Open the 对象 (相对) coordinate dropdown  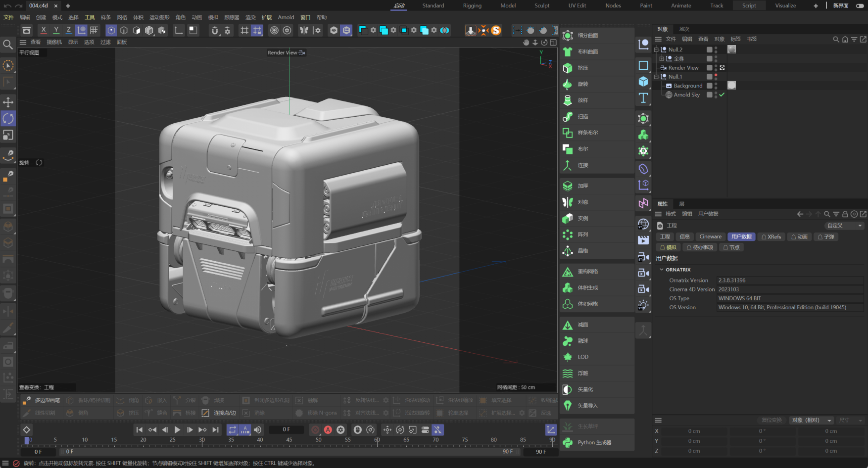pyautogui.click(x=812, y=421)
